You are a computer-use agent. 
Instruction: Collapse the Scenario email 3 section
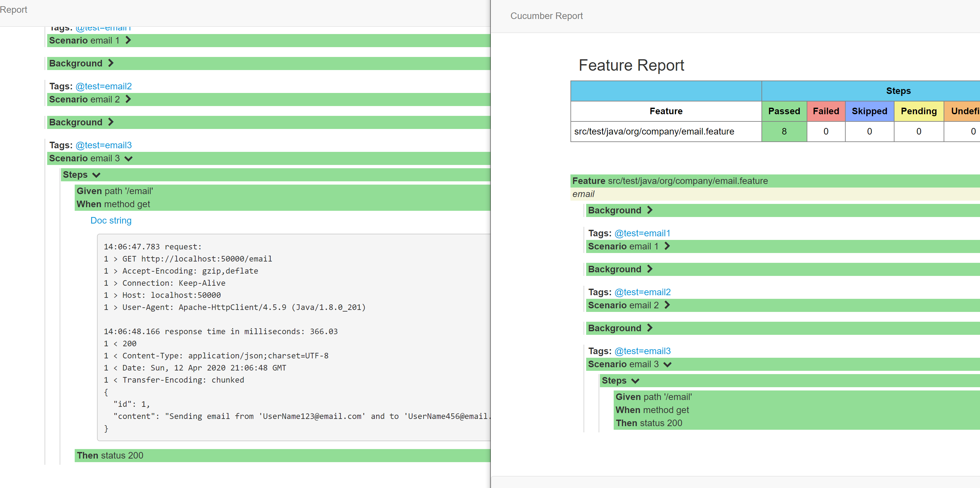point(128,158)
